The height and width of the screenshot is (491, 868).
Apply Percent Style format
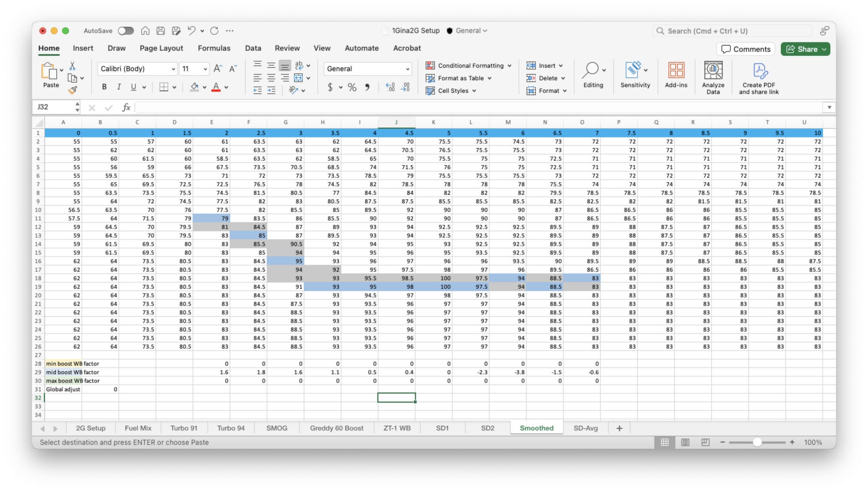[x=352, y=87]
